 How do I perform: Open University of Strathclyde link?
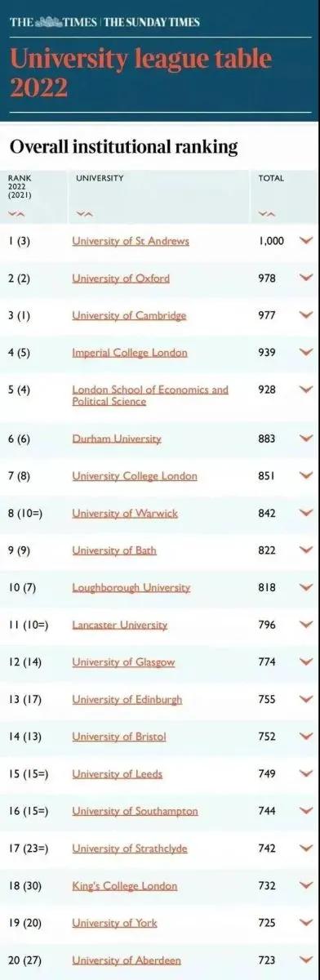(x=130, y=849)
